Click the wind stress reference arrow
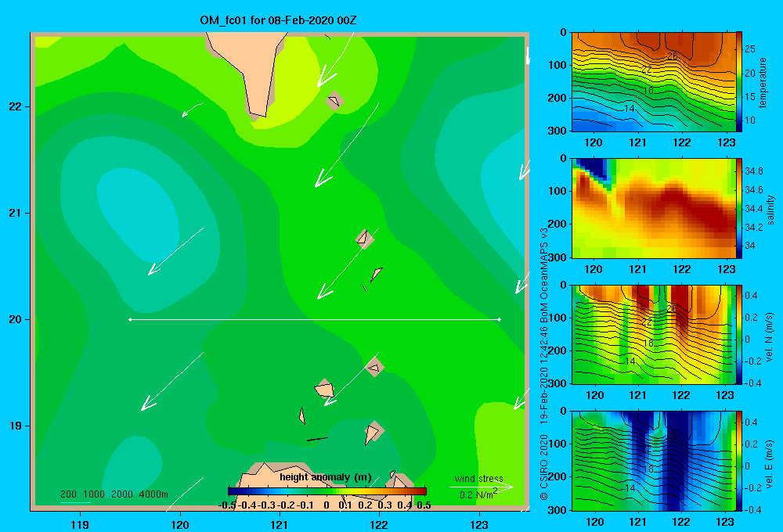This screenshot has height=532, width=783. 482,487
